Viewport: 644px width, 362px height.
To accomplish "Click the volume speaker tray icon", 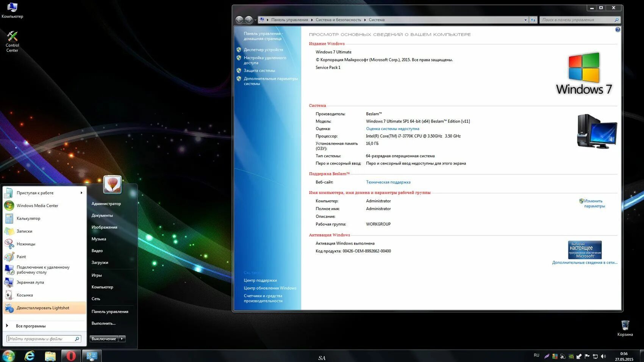I will coord(603,356).
